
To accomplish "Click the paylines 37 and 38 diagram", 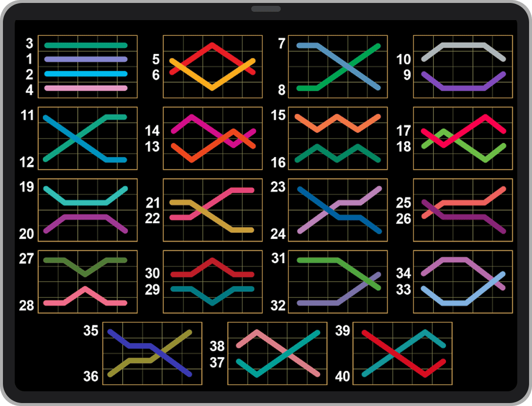I will click(x=277, y=354).
